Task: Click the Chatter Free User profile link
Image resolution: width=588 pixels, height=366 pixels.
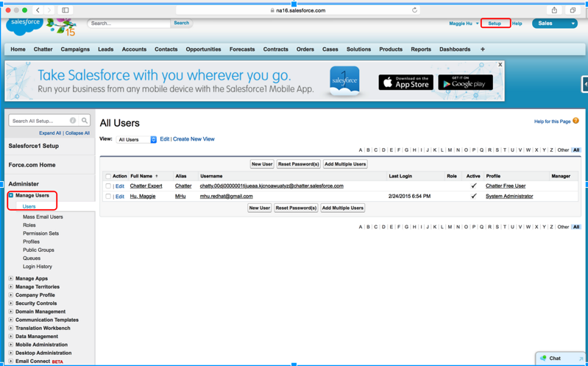Action: click(506, 186)
